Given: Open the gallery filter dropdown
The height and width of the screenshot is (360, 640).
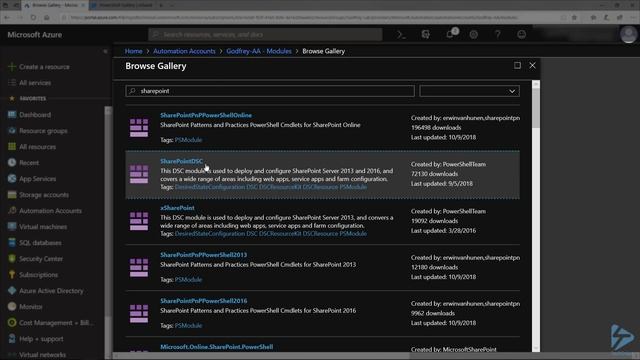Looking at the screenshot, I should [469, 91].
